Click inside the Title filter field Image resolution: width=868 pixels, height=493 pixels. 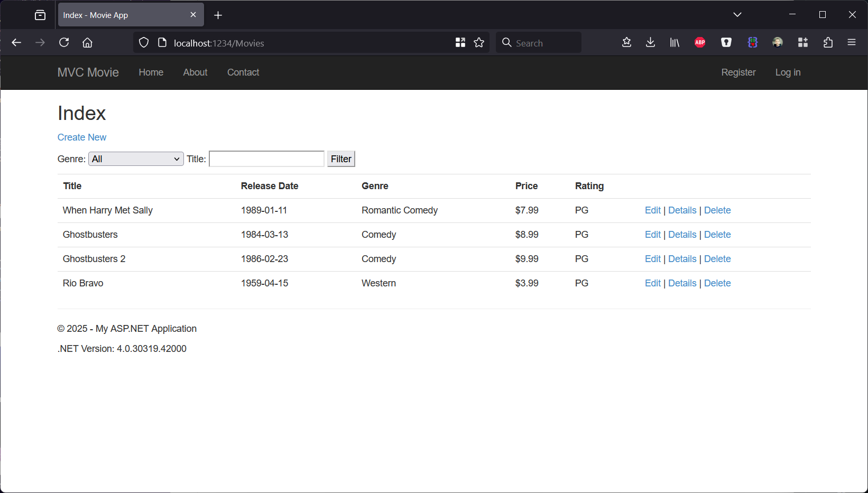pyautogui.click(x=266, y=159)
